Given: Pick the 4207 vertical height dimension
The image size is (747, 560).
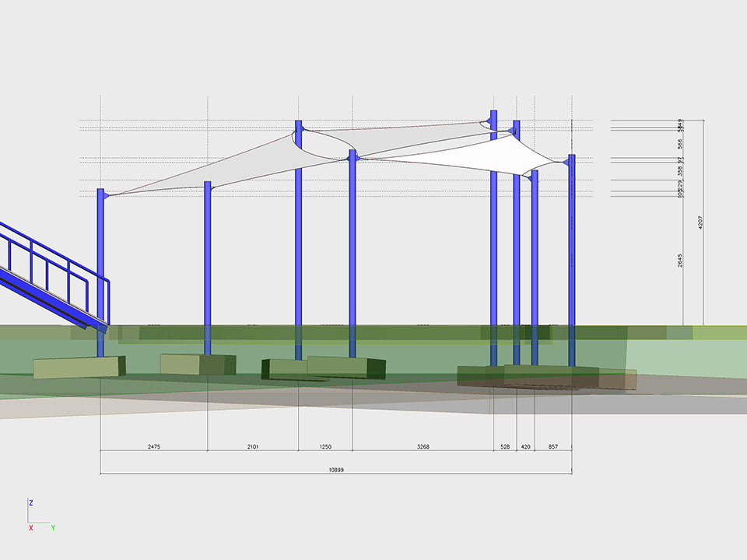Looking at the screenshot, I should tap(700, 222).
